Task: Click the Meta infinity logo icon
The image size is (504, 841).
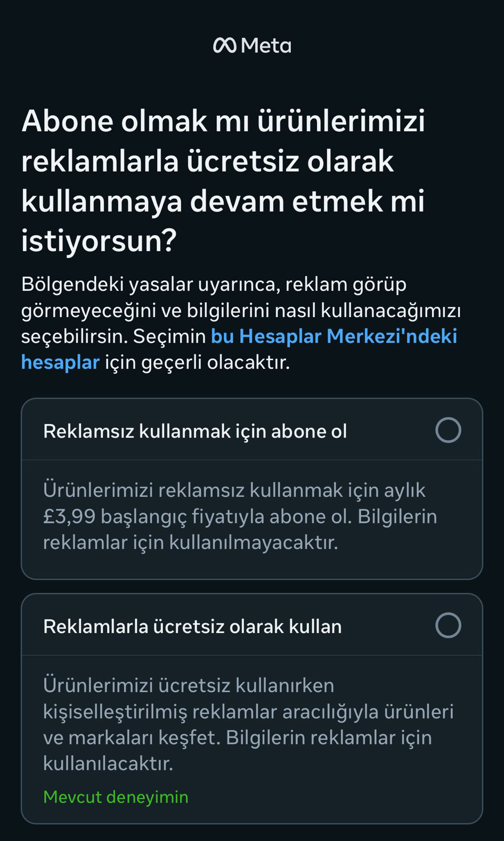Action: click(x=224, y=45)
